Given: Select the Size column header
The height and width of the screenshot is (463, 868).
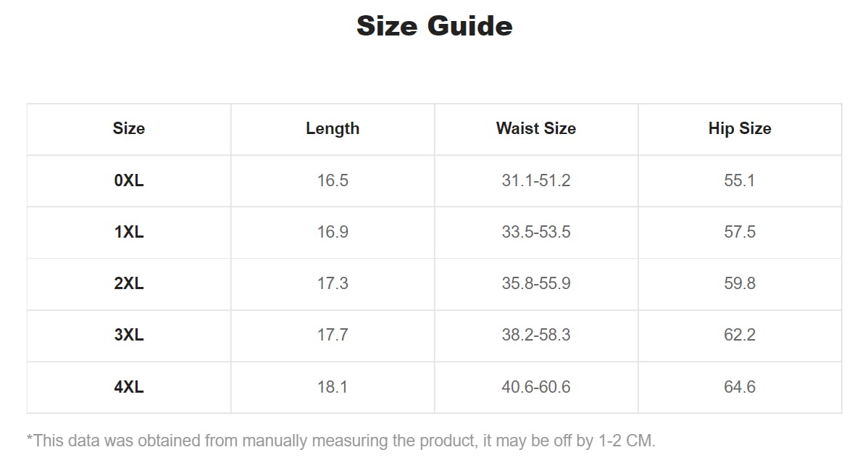Looking at the screenshot, I should [129, 129].
